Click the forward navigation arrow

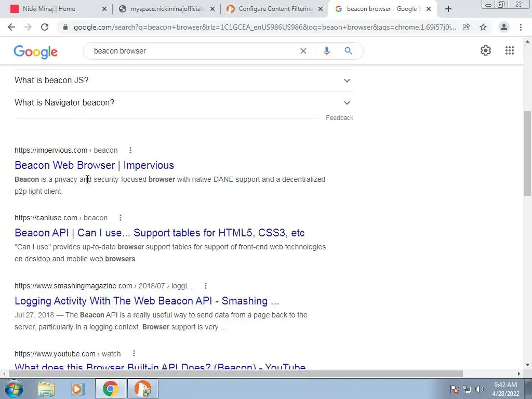point(28,27)
